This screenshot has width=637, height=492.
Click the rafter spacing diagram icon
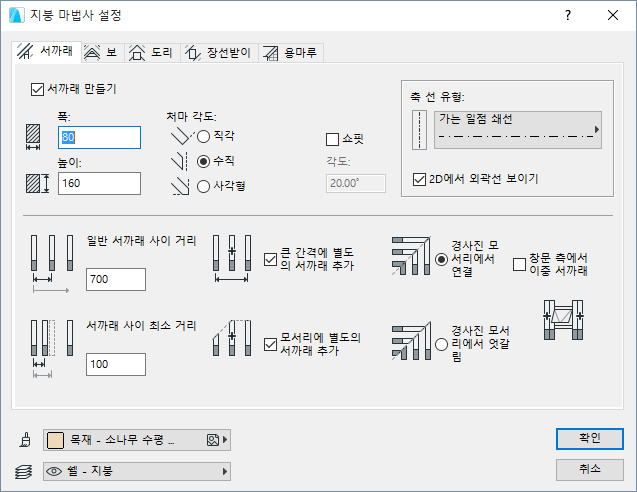(x=52, y=262)
